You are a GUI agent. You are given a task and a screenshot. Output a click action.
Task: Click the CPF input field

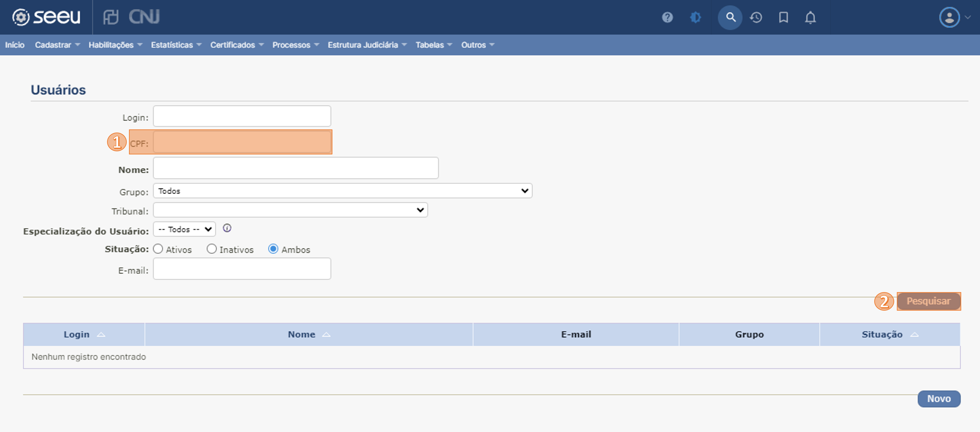click(242, 142)
